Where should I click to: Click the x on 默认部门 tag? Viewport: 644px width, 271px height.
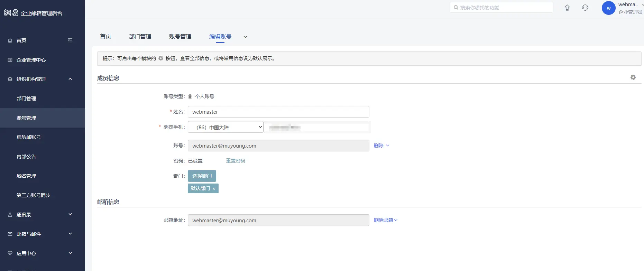click(214, 189)
